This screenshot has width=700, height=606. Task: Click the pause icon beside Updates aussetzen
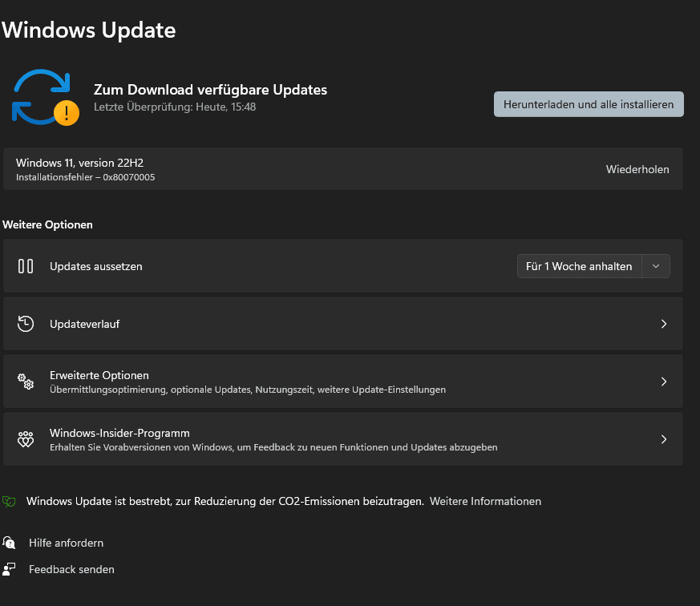tap(26, 266)
